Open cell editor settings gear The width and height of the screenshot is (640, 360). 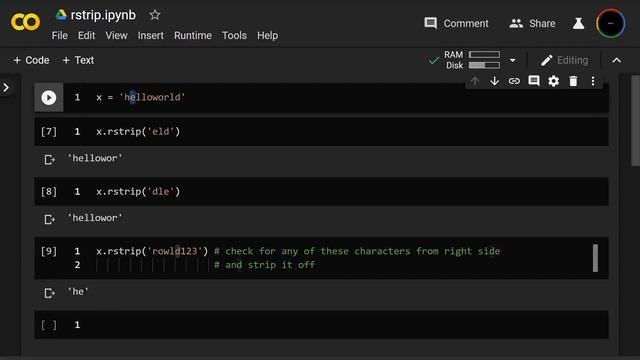pos(553,81)
